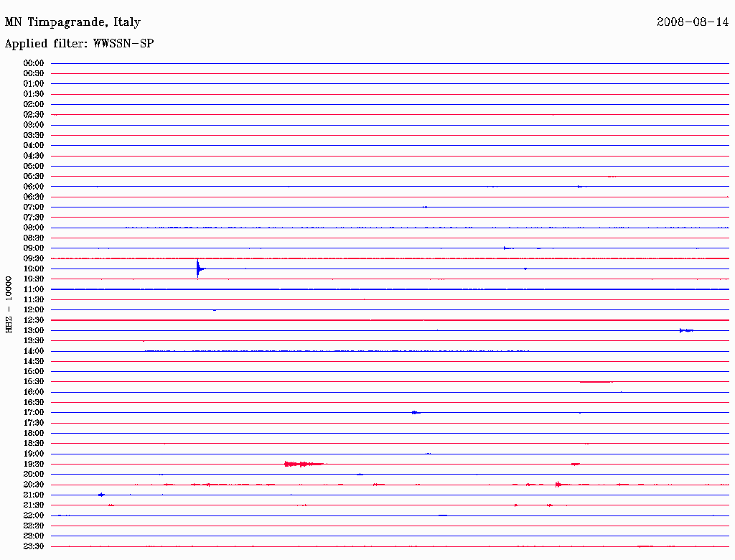Select the 06:30 time label
This screenshot has width=735, height=560.
tap(34, 197)
